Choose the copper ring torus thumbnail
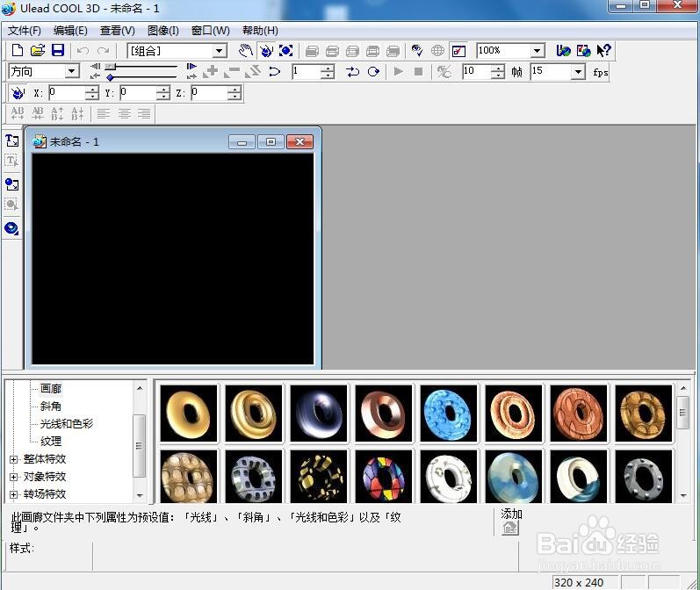 pos(384,414)
